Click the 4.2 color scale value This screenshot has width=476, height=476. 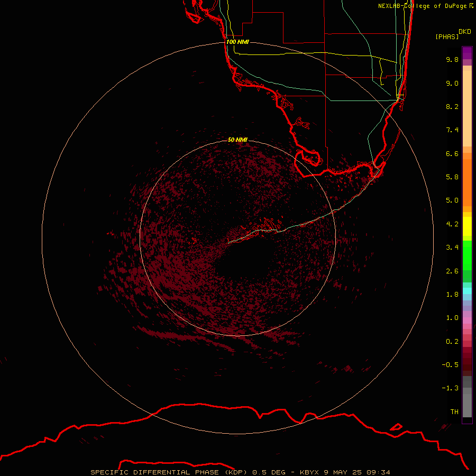(452, 224)
